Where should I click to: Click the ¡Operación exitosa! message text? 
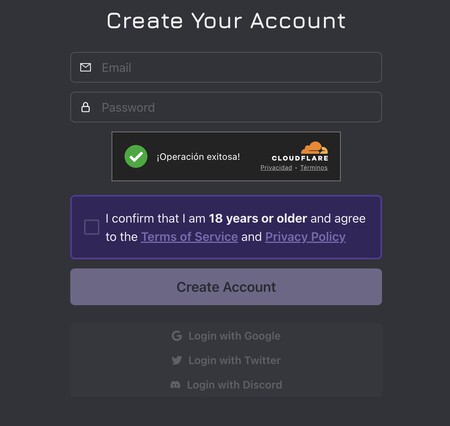point(198,157)
